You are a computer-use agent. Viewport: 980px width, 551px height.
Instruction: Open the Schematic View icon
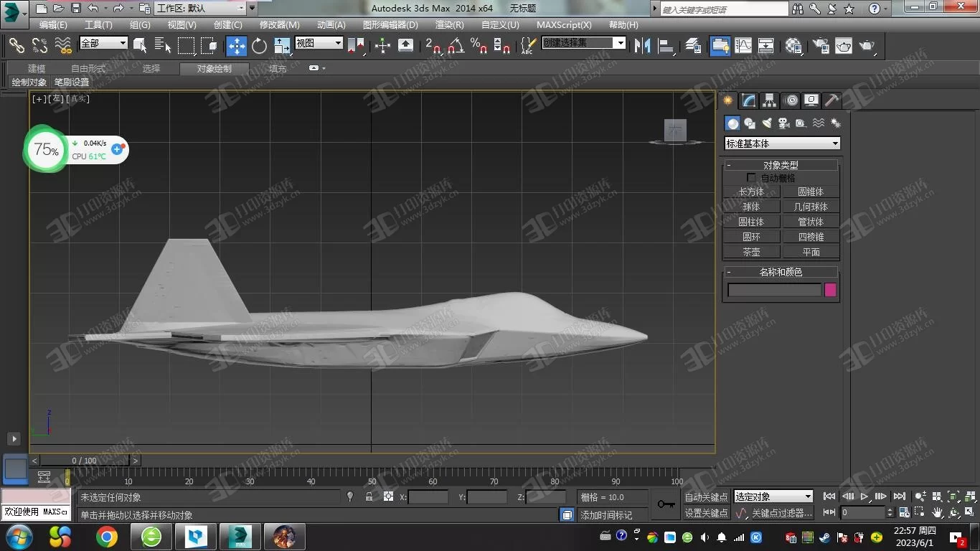click(x=766, y=45)
